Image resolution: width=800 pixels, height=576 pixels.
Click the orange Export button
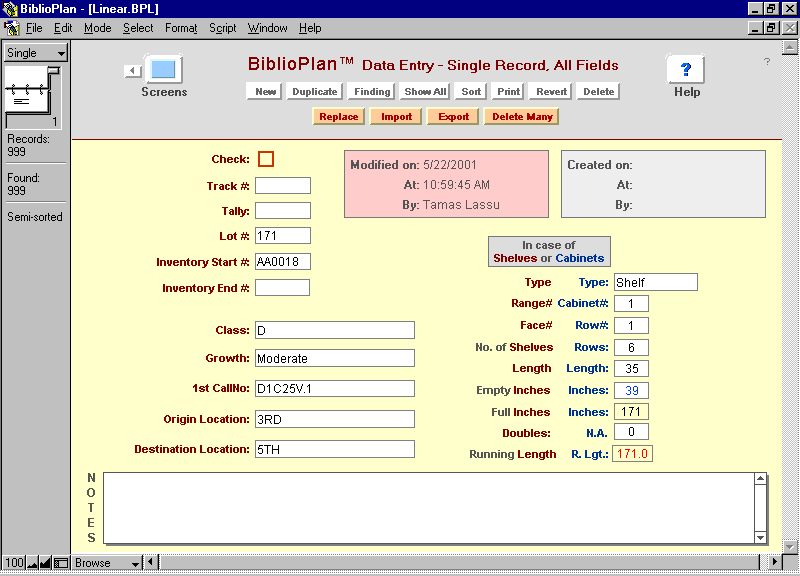(453, 116)
